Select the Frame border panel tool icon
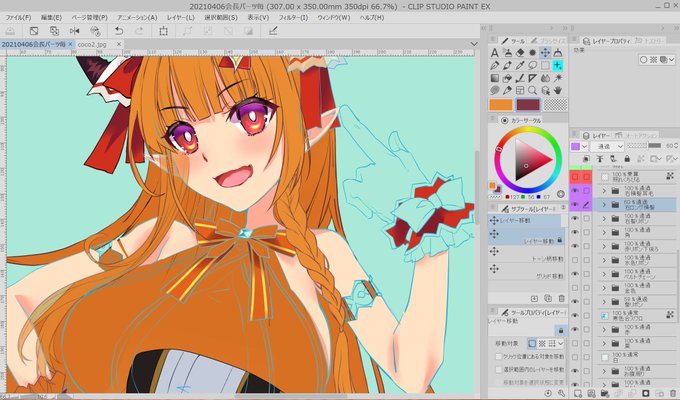The image size is (680, 400). click(520, 90)
